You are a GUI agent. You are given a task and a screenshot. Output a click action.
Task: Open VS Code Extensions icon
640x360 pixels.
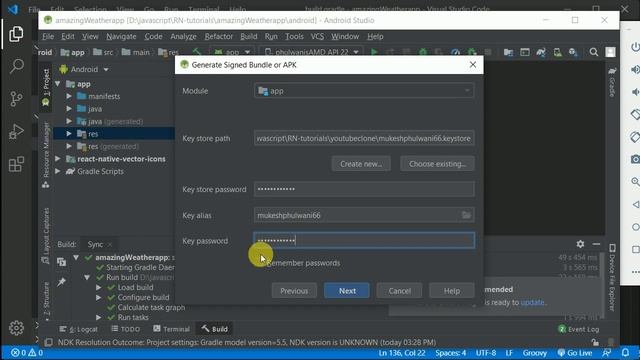pos(16,164)
